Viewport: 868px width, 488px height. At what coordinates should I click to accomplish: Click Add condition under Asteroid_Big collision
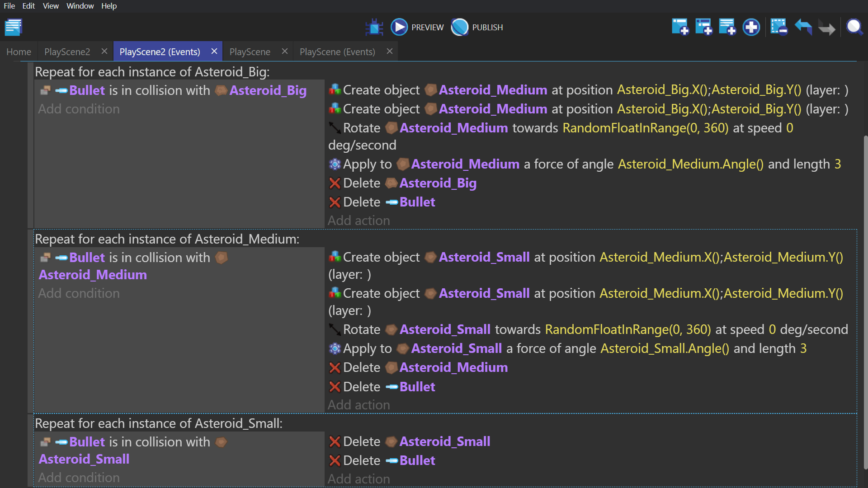[79, 109]
